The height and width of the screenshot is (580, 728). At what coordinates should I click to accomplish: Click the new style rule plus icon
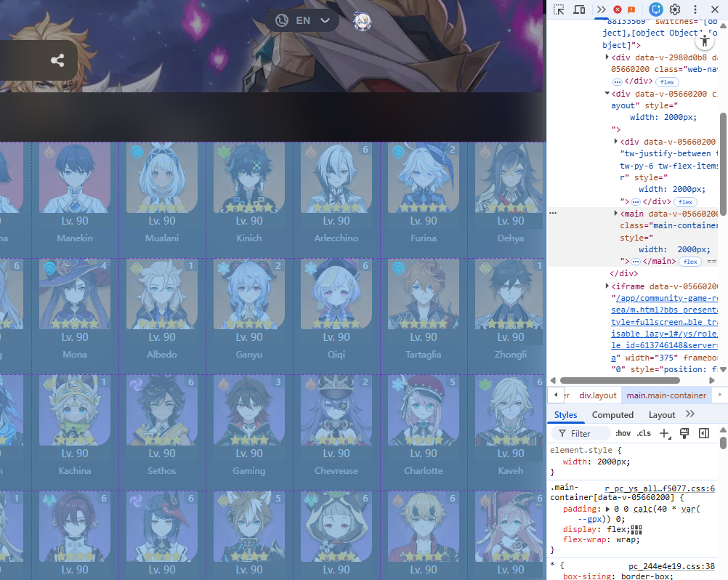coord(665,434)
